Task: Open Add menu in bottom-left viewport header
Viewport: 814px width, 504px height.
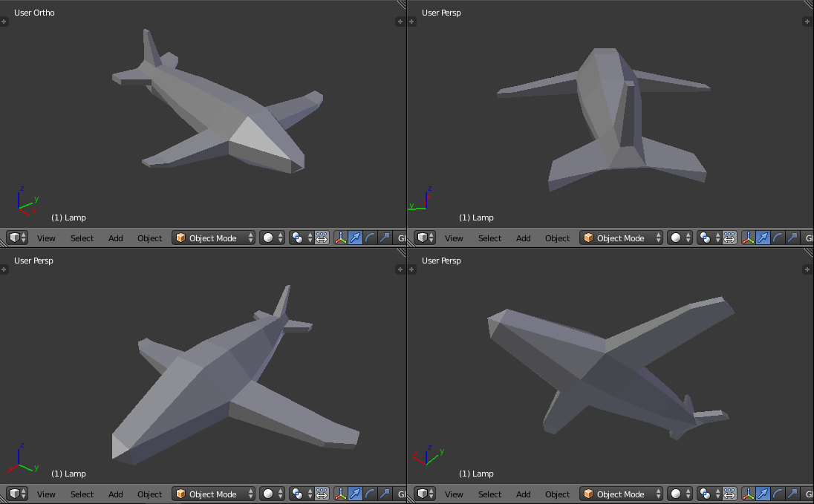Action: pos(115,494)
